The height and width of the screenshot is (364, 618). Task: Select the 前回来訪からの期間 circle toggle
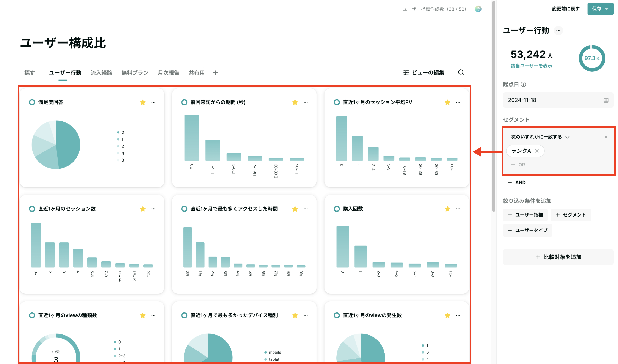[x=184, y=102]
